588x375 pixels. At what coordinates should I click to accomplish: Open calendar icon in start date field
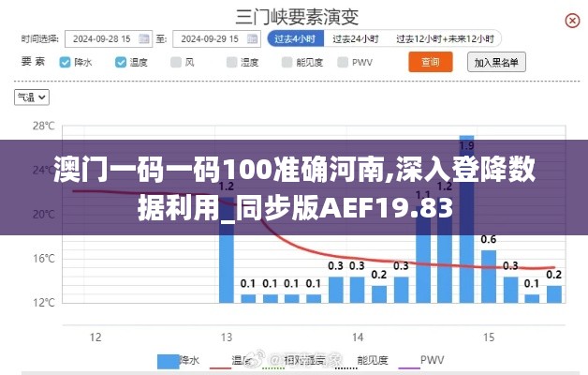point(144,38)
